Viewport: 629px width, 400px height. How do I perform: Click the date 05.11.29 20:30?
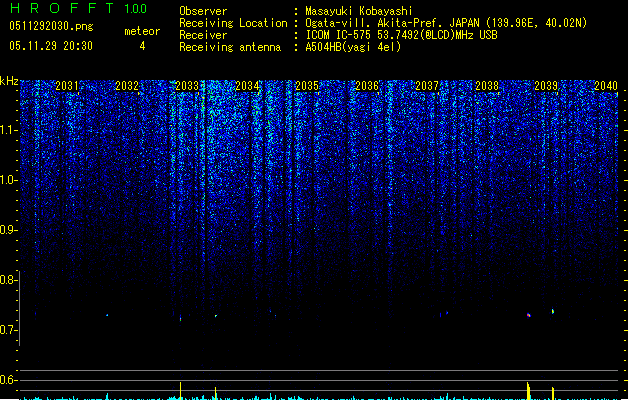coord(51,46)
